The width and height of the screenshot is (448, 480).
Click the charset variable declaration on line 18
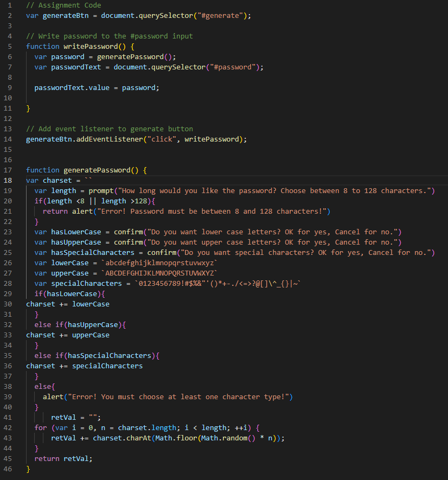coord(57,180)
